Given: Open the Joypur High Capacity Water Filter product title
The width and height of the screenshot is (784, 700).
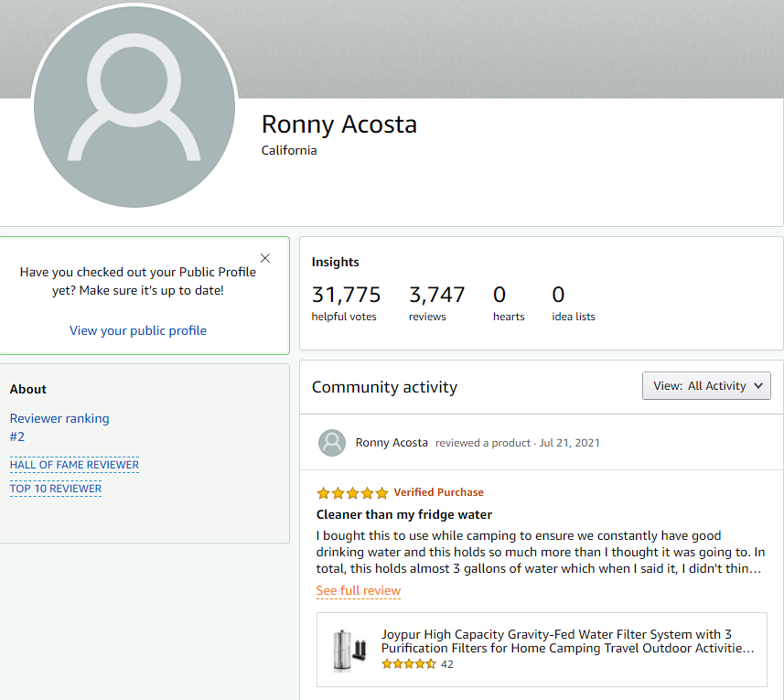Looking at the screenshot, I should tap(567, 641).
